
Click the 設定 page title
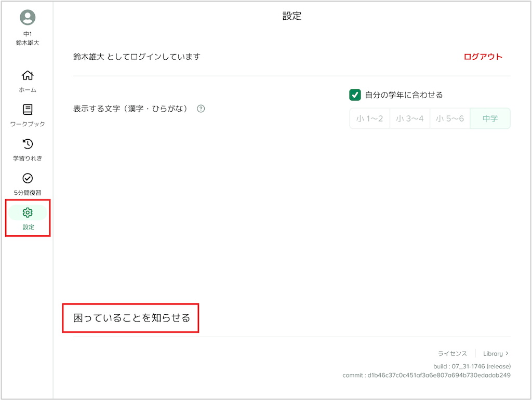tap(292, 16)
